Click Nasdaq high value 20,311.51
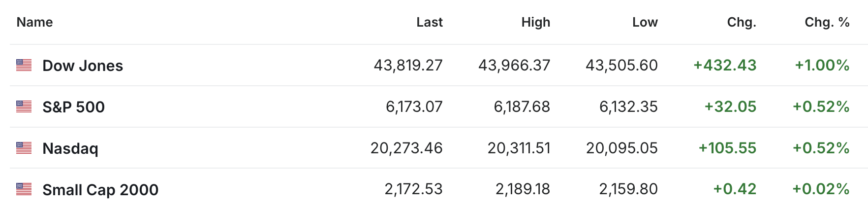 [x=519, y=148]
